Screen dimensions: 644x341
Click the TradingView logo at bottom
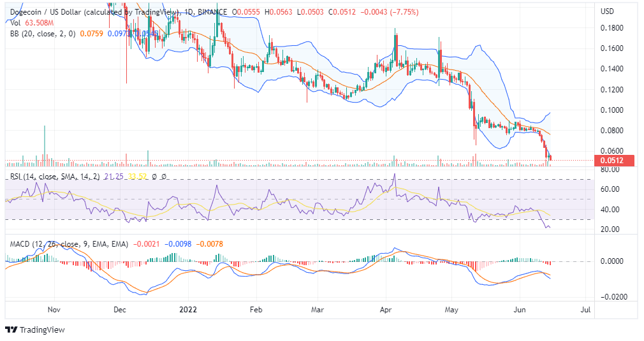click(x=35, y=330)
